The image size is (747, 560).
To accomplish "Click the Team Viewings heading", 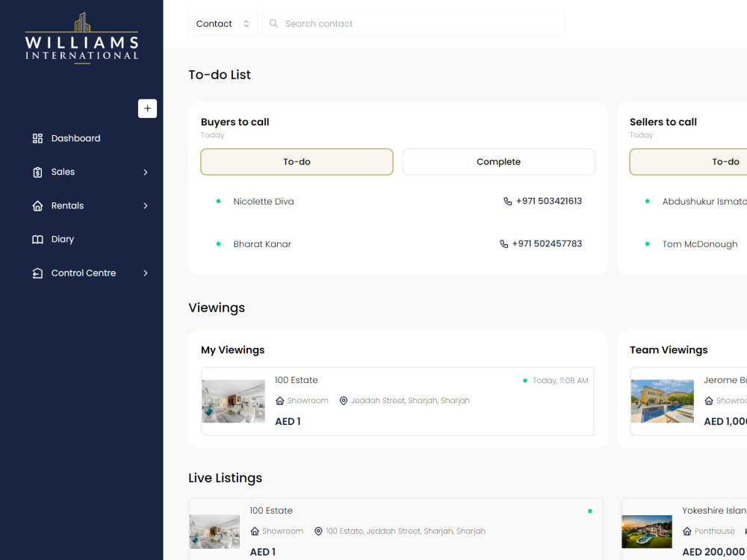I will pyautogui.click(x=669, y=350).
